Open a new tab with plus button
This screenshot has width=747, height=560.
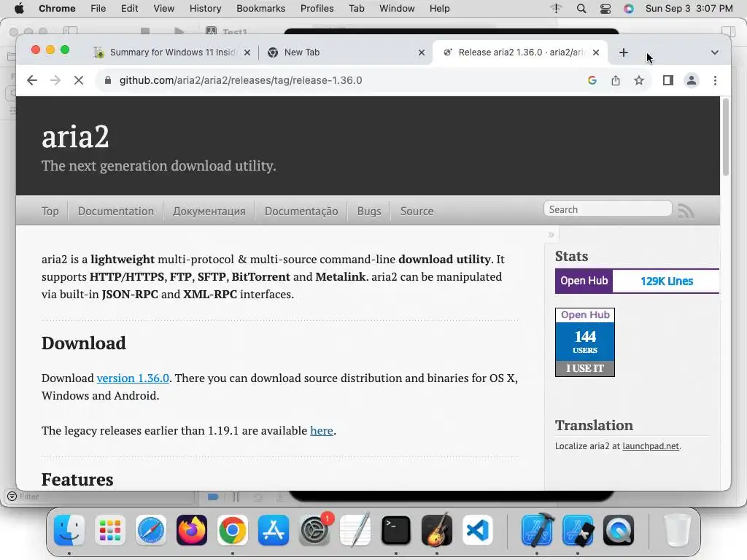(x=624, y=52)
